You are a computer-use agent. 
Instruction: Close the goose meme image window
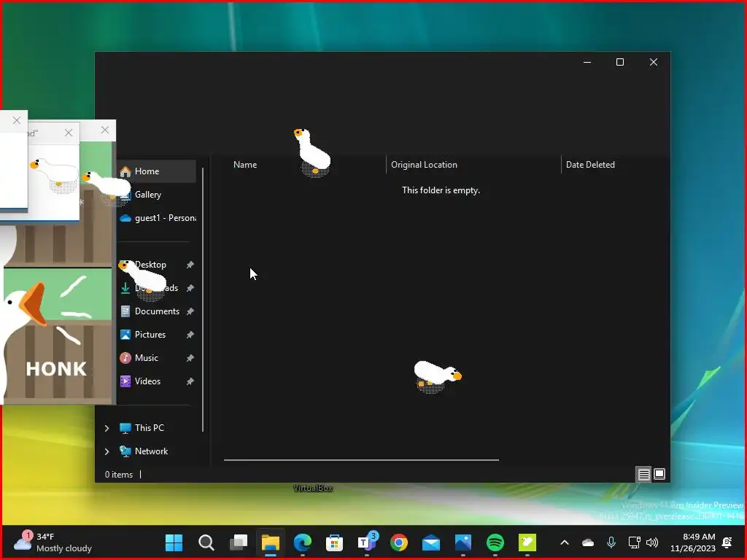pos(105,130)
